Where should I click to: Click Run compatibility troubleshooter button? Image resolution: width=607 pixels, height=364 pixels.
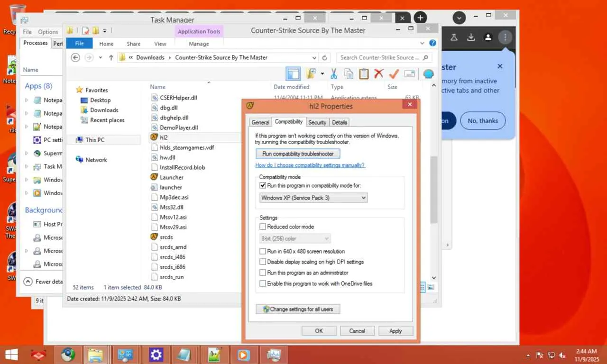298,154
